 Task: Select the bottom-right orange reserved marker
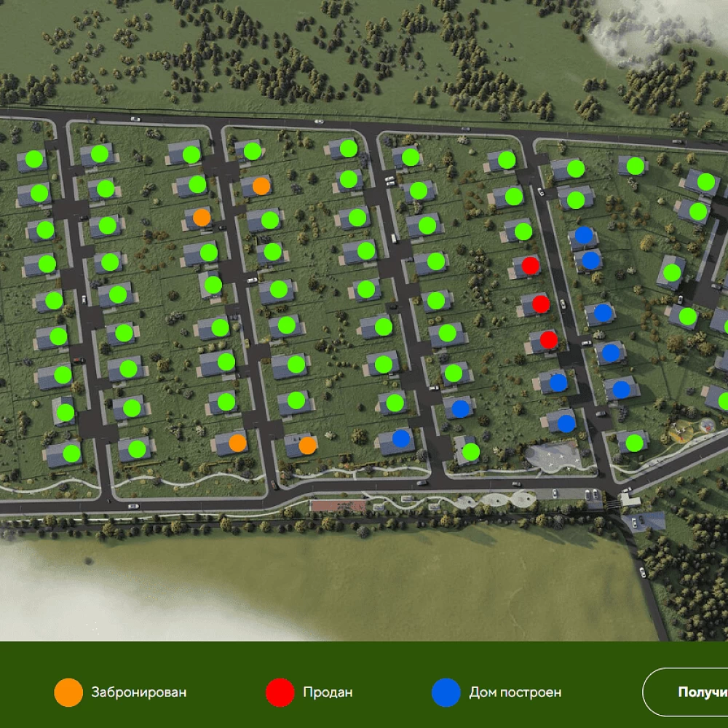307,446
